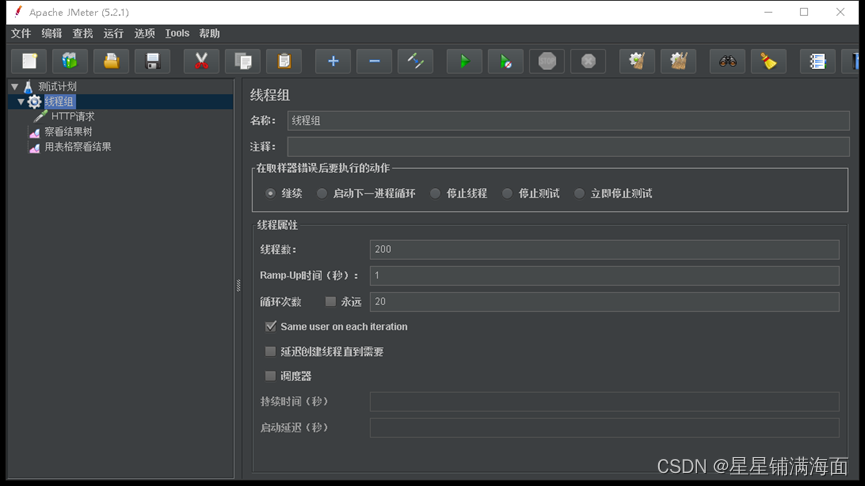Click the Shutdown threads icon
865x486 pixels.
[588, 61]
